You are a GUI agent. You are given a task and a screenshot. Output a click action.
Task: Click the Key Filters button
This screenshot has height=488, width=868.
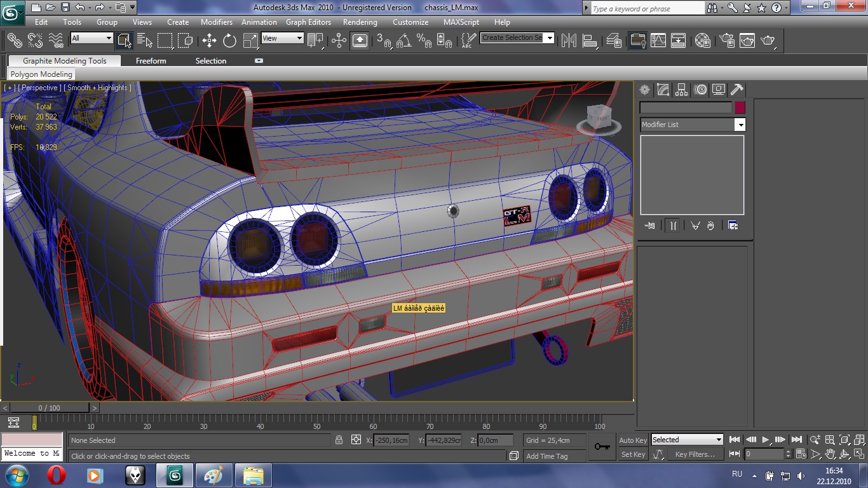coord(695,454)
